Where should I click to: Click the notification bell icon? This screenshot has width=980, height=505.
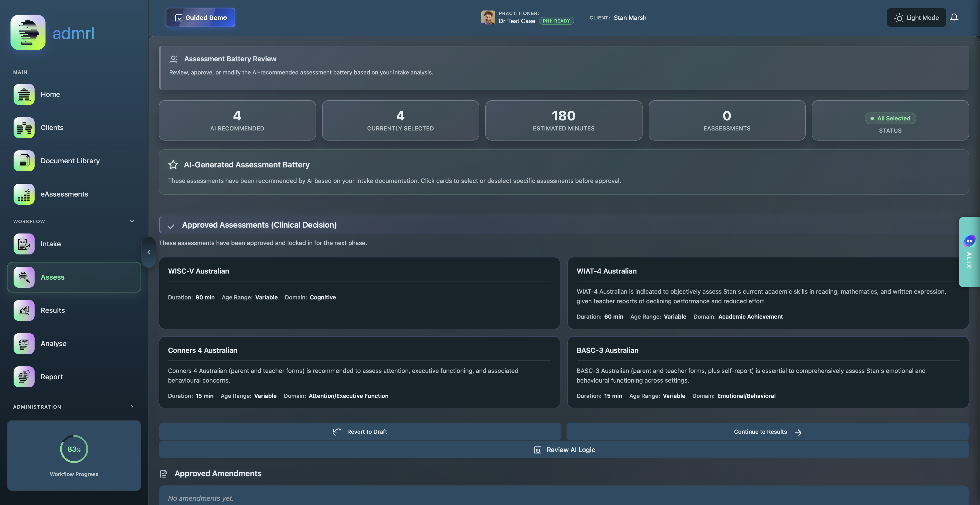pyautogui.click(x=954, y=17)
